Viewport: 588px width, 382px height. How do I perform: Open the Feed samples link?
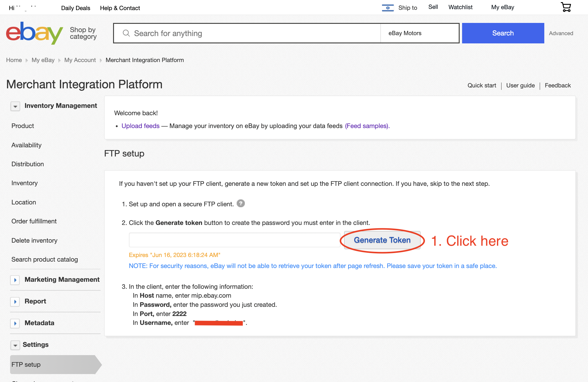[x=367, y=126]
